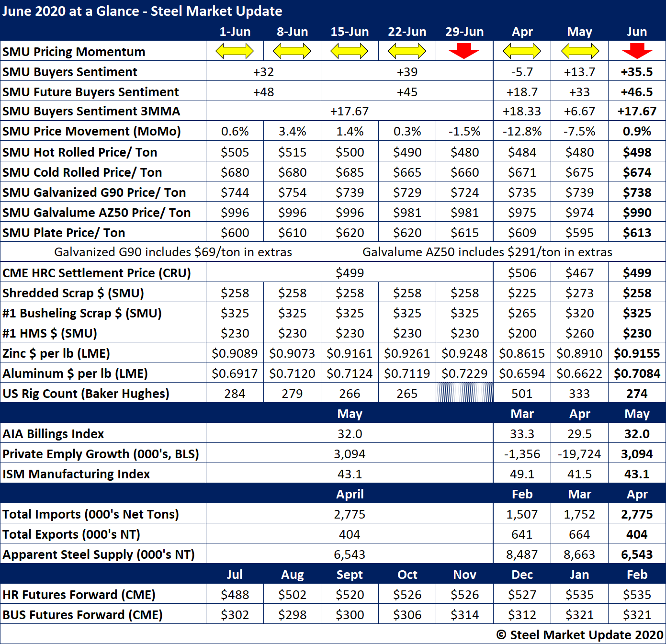Click the yellow sideways arrow under 1-Jun
The width and height of the screenshot is (666, 644).
235,51
